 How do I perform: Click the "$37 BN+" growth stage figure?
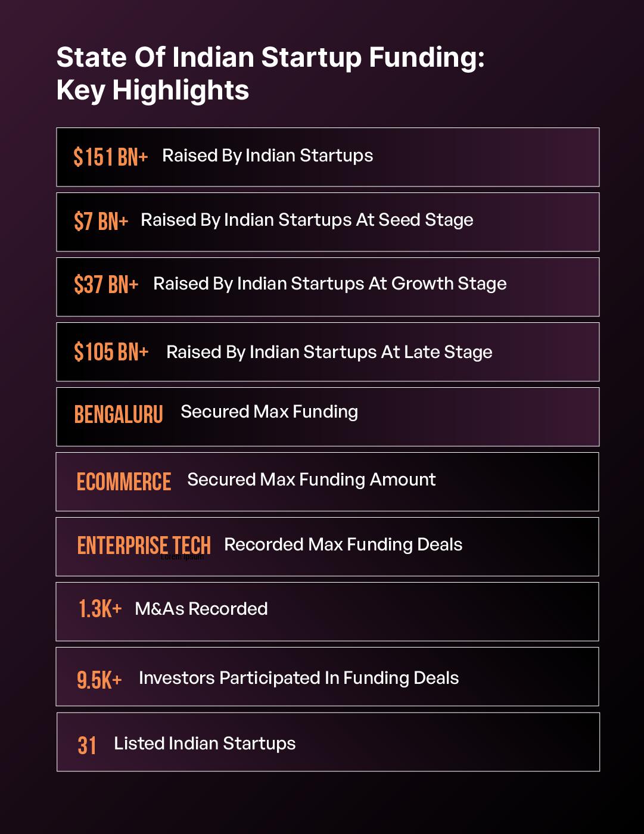[106, 285]
